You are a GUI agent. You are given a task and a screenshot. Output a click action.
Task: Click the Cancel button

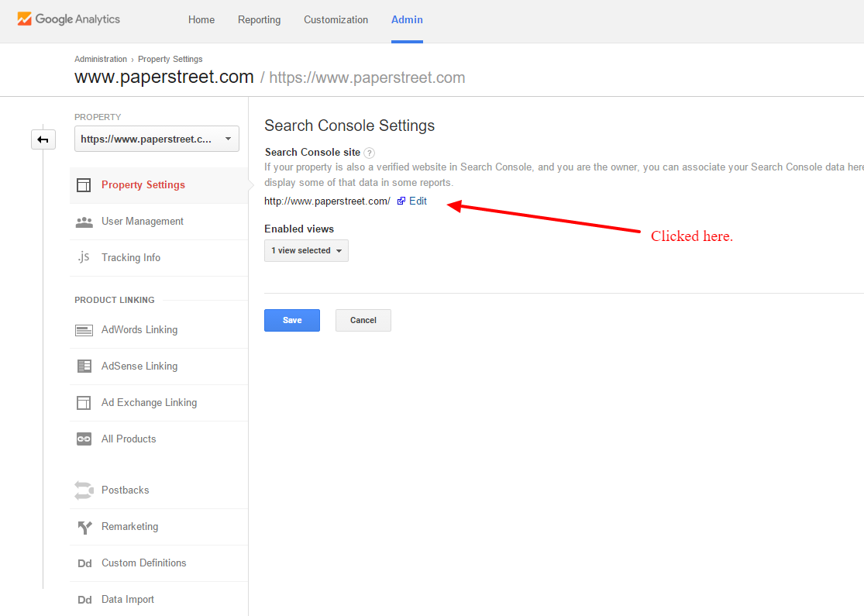point(363,320)
